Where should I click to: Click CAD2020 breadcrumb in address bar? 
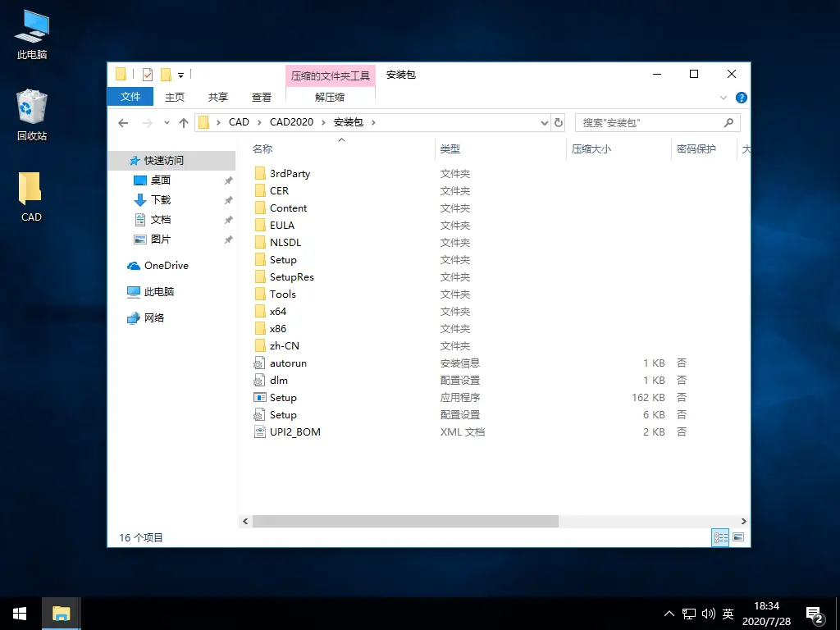point(291,122)
